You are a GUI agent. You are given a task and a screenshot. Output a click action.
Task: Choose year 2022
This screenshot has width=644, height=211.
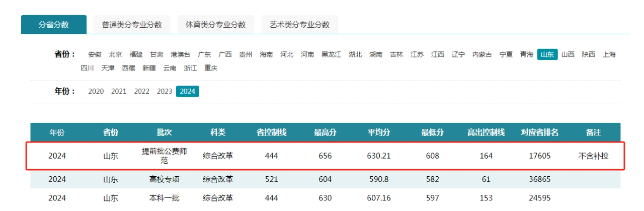142,91
